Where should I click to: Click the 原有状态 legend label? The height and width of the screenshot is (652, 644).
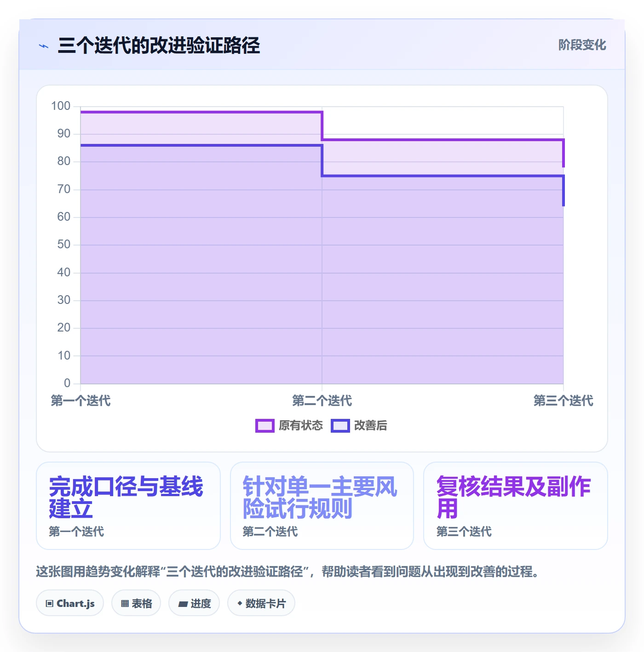pos(301,426)
